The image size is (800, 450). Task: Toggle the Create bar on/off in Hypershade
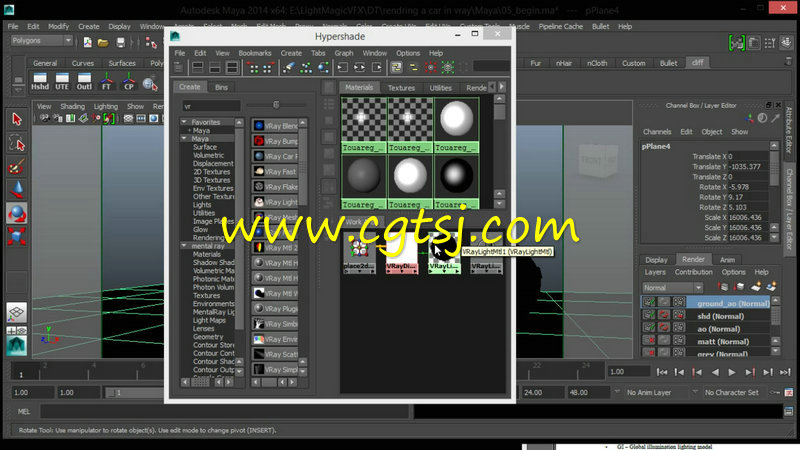179,67
